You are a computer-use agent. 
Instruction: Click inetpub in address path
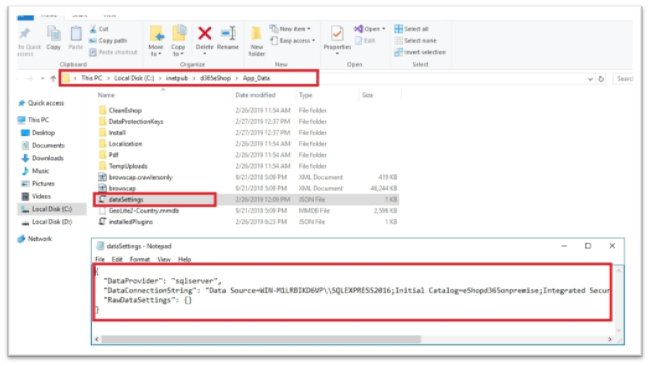click(177, 78)
